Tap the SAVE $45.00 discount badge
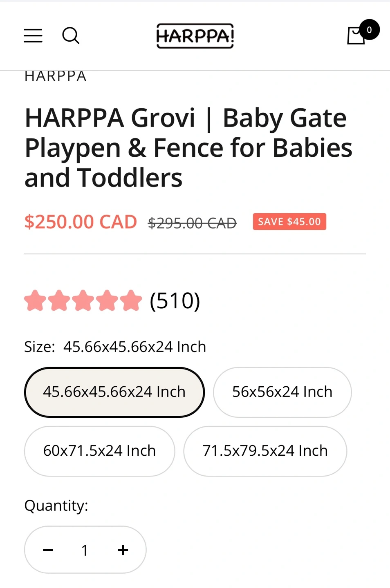Viewport: 390px width, 588px height. point(289,222)
